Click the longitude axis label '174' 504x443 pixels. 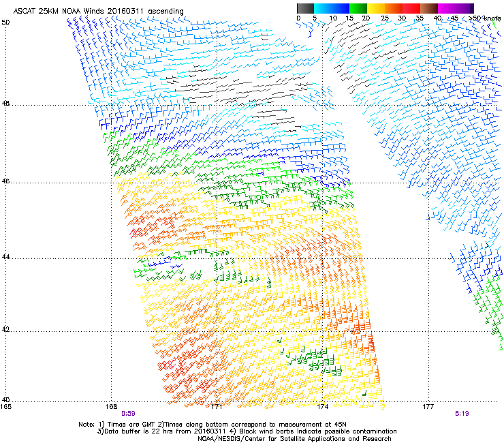322,407
